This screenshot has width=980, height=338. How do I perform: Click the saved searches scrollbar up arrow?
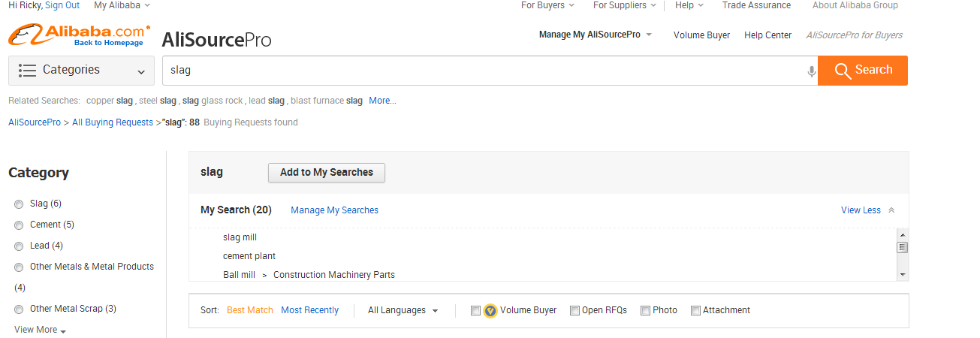[x=903, y=235]
